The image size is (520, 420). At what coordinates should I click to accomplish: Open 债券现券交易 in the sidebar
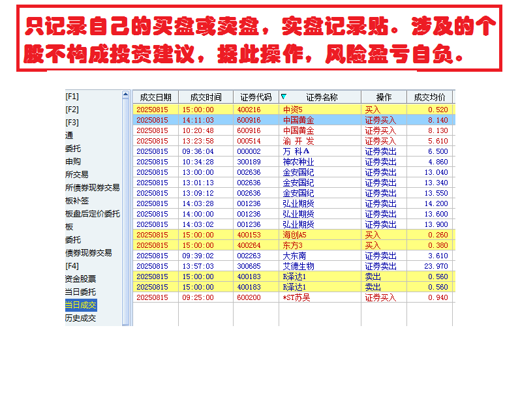point(89,253)
